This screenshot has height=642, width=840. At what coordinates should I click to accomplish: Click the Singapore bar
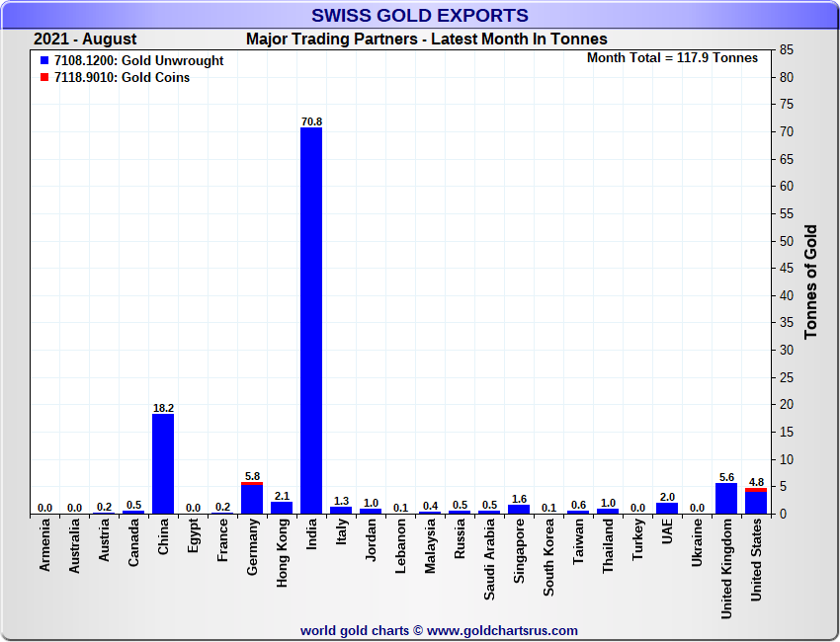519,510
